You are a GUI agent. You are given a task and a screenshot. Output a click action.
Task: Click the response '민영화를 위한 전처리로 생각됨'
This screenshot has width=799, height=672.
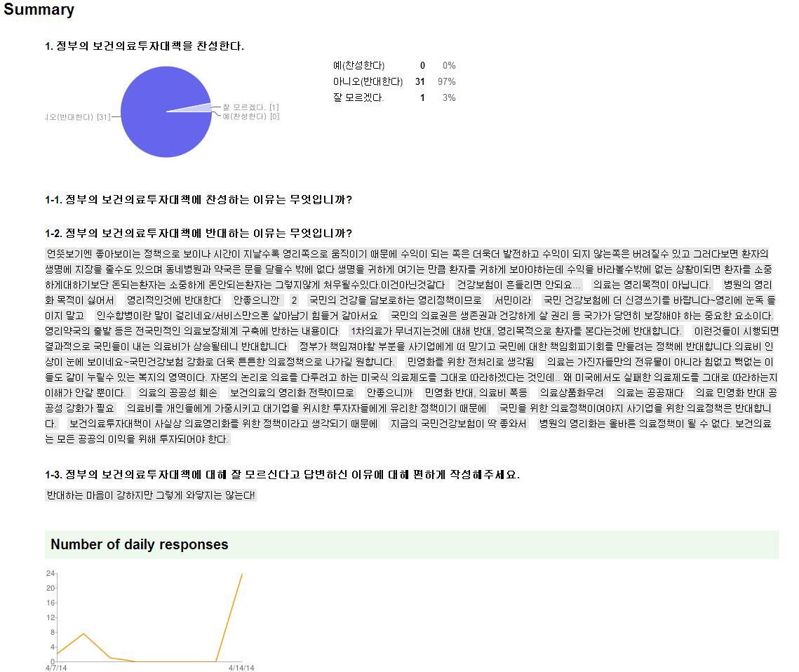470,362
